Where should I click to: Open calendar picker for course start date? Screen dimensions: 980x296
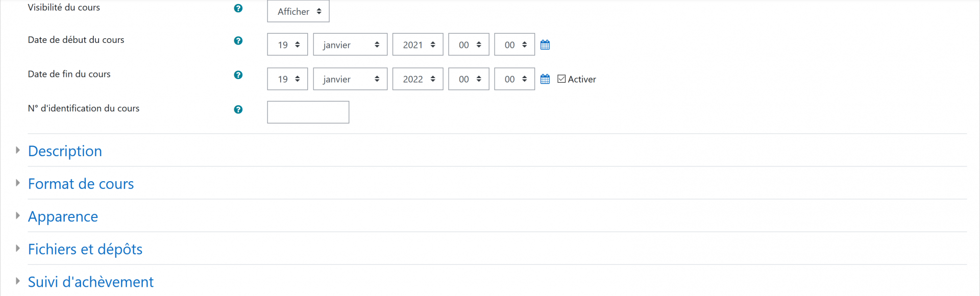click(545, 45)
